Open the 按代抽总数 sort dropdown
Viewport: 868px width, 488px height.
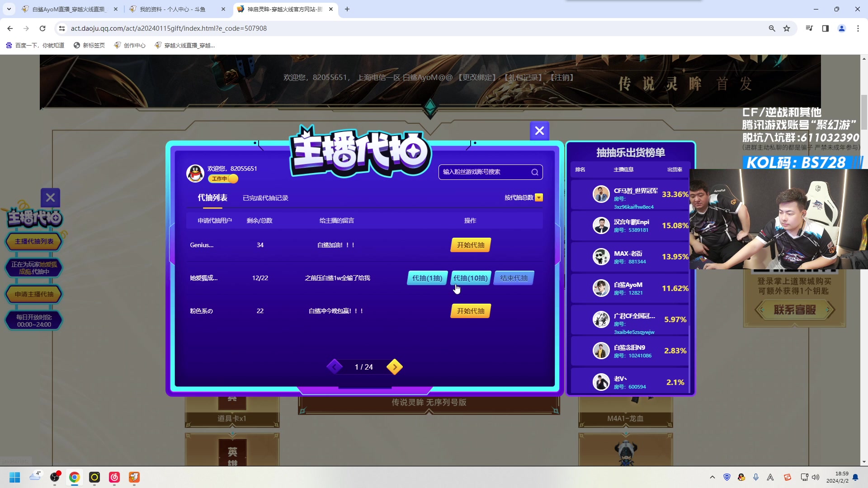(539, 197)
